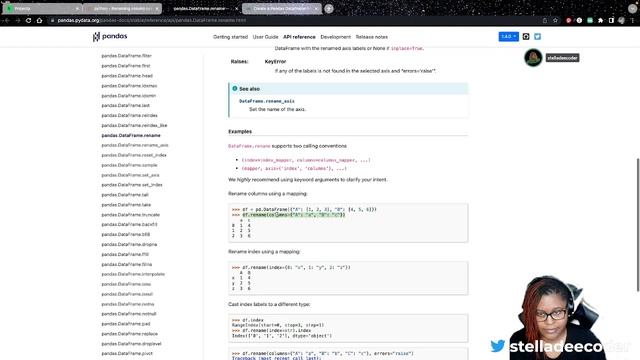This screenshot has width=640, height=360.
Task: Select the bold pandas.DataFrame.rename sidebar entry
Action: pyautogui.click(x=131, y=135)
